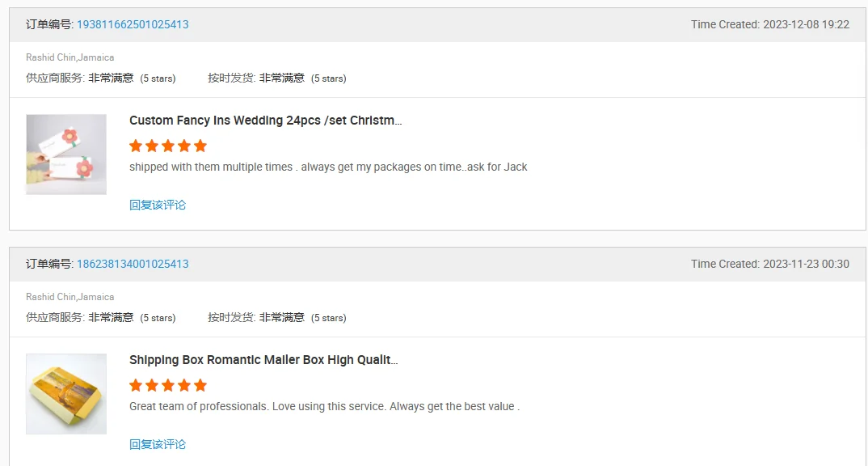868x466 pixels.
Task: Click the review text mentioning Jack
Action: pos(328,167)
